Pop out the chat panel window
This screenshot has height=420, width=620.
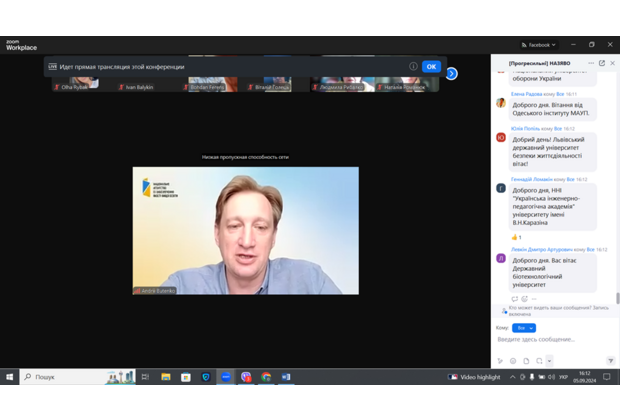pyautogui.click(x=601, y=63)
